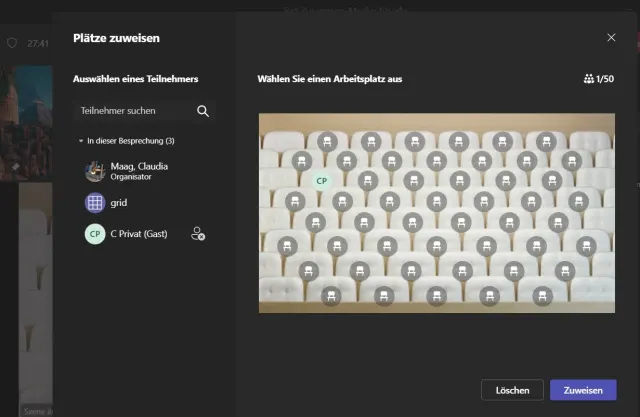Select the grid participant entry
The width and height of the screenshot is (640, 417).
click(126, 203)
